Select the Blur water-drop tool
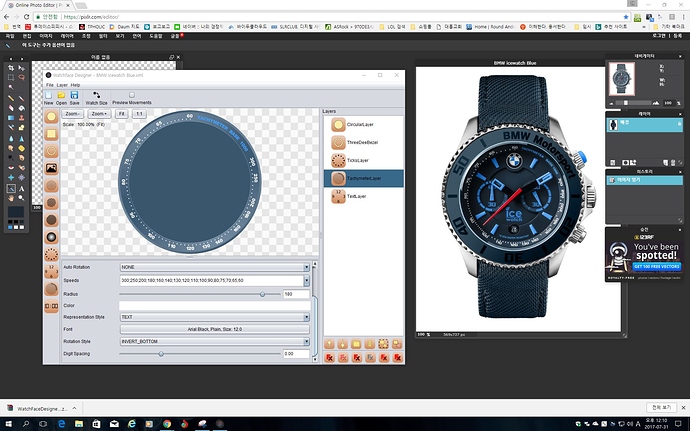 (11, 138)
